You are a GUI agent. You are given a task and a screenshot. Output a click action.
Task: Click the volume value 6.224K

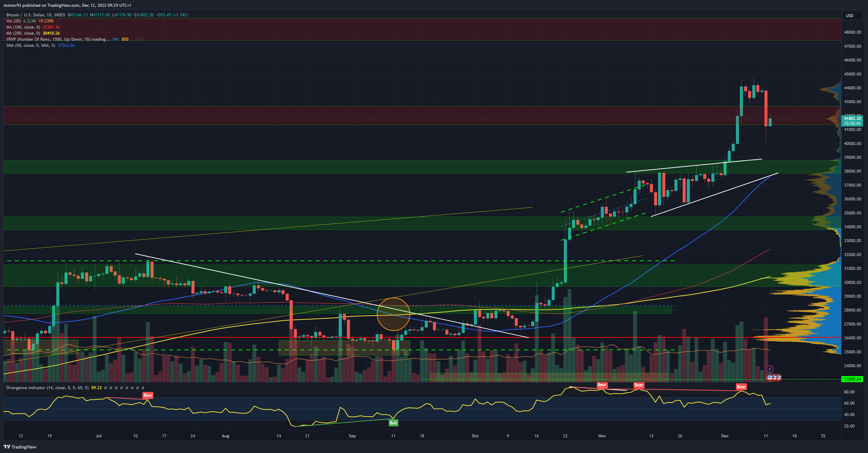pos(30,21)
